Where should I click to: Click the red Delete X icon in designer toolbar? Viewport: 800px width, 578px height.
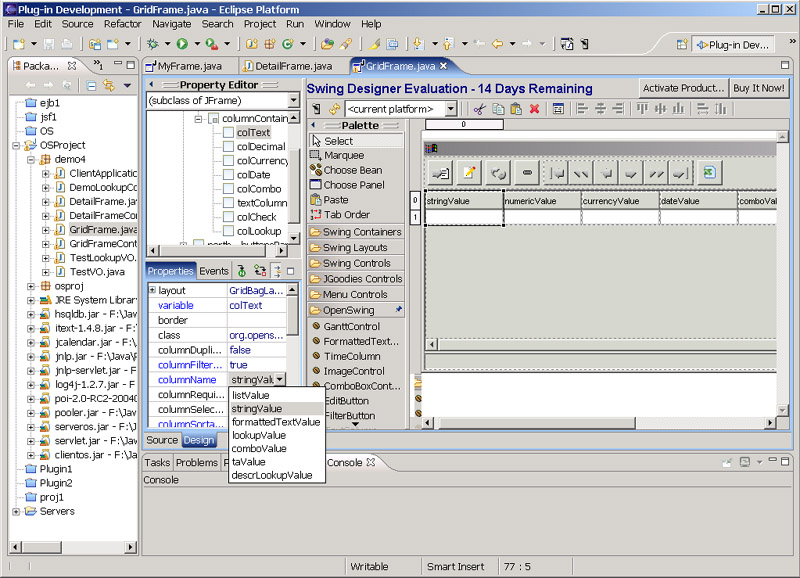point(534,108)
